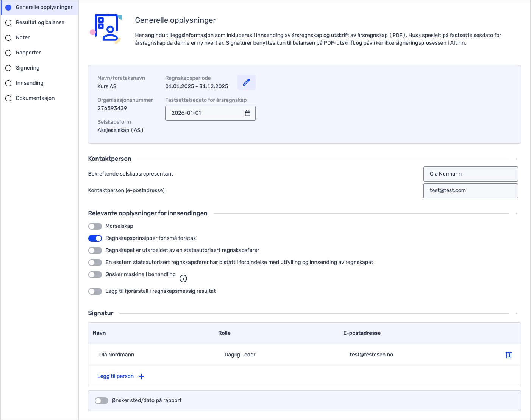
Task: Go to Resultat og balanse step
Action: click(x=40, y=22)
